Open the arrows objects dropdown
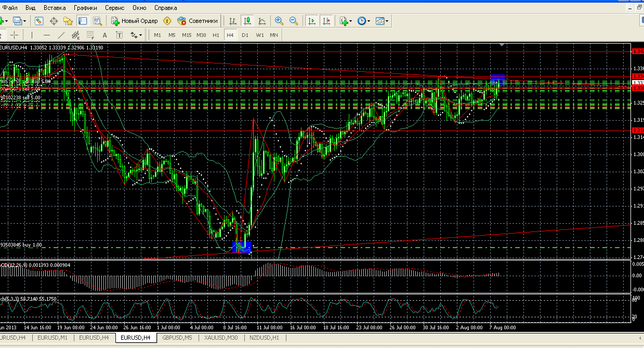This screenshot has height=348, width=644. click(x=136, y=35)
